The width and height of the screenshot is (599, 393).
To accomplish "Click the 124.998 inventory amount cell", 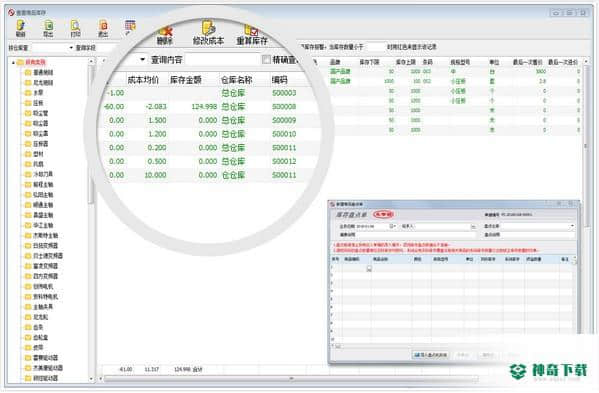I will tap(204, 107).
